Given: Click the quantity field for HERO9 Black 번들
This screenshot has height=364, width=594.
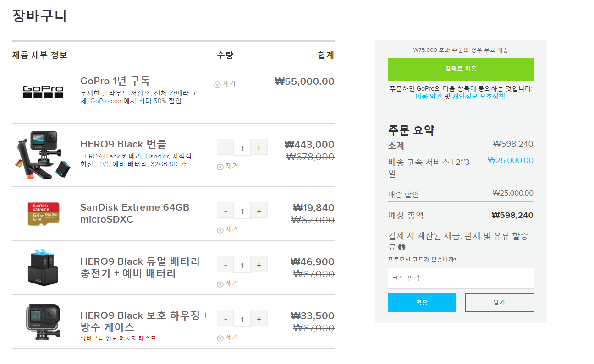Looking at the screenshot, I should pyautogui.click(x=242, y=148).
